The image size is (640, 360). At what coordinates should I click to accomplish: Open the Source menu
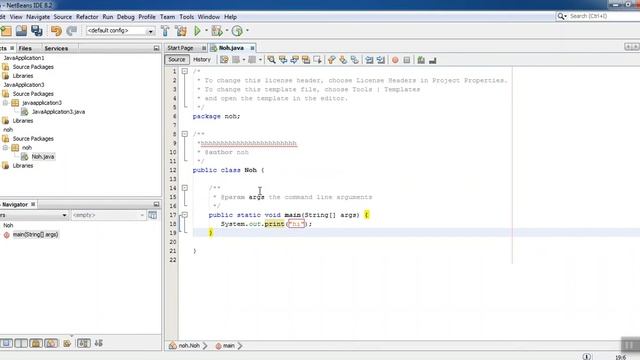62,17
